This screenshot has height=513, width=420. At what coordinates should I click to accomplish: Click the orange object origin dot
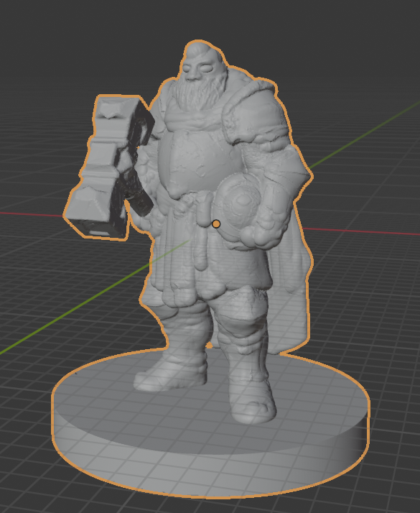pos(216,224)
